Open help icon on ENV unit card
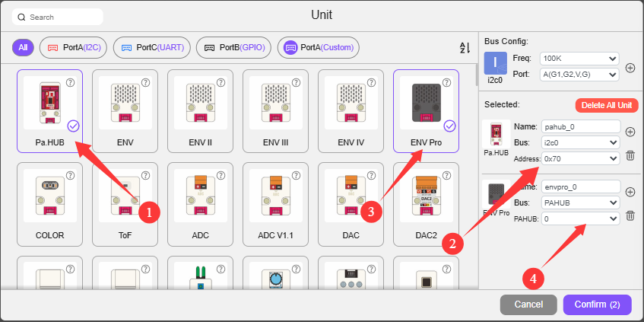Image resolution: width=644 pixels, height=322 pixels. point(145,83)
